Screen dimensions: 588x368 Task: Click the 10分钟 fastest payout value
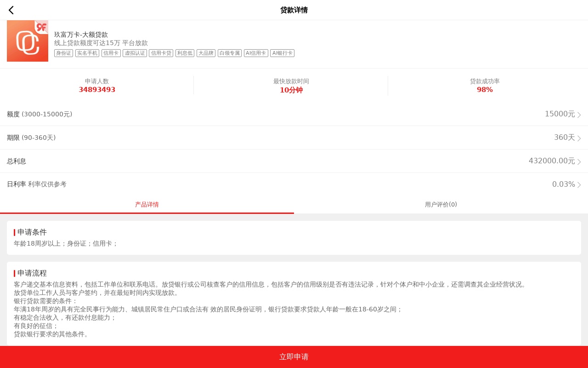[x=291, y=90]
